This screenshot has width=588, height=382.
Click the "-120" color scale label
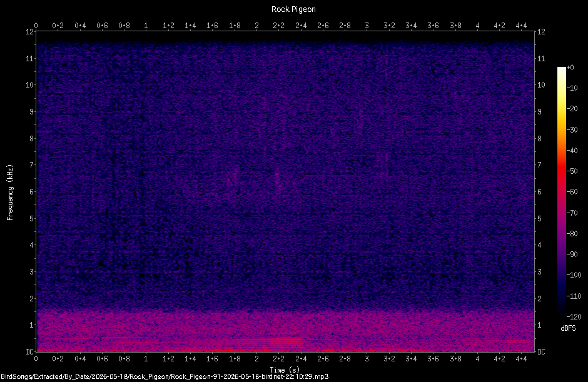pos(574,317)
